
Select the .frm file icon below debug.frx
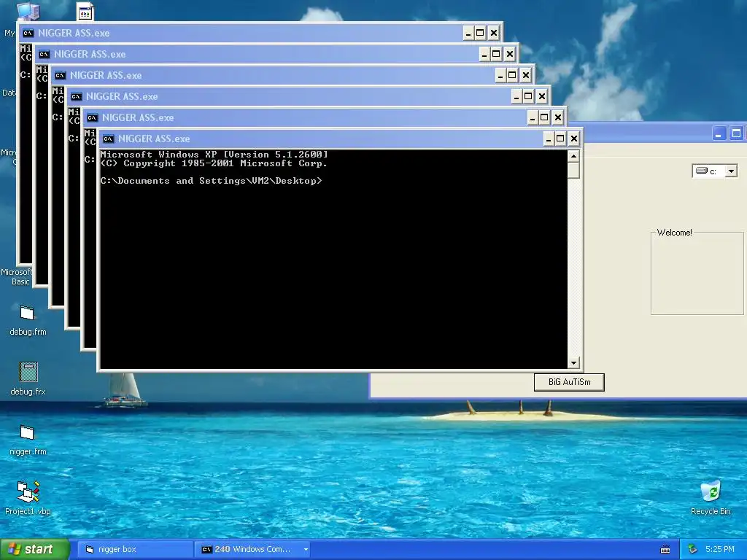coord(28,440)
